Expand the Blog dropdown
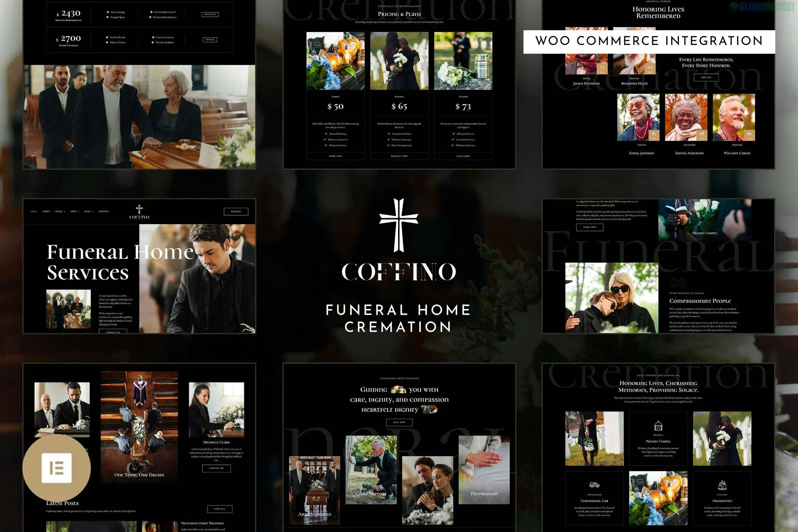Screen dimensions: 798x532 tap(89, 211)
